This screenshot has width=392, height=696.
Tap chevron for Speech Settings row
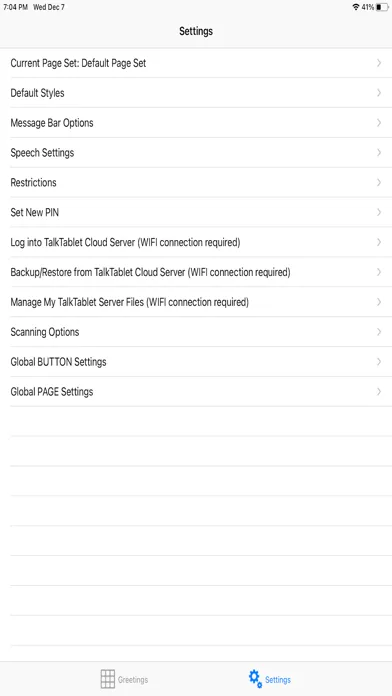pyautogui.click(x=379, y=152)
